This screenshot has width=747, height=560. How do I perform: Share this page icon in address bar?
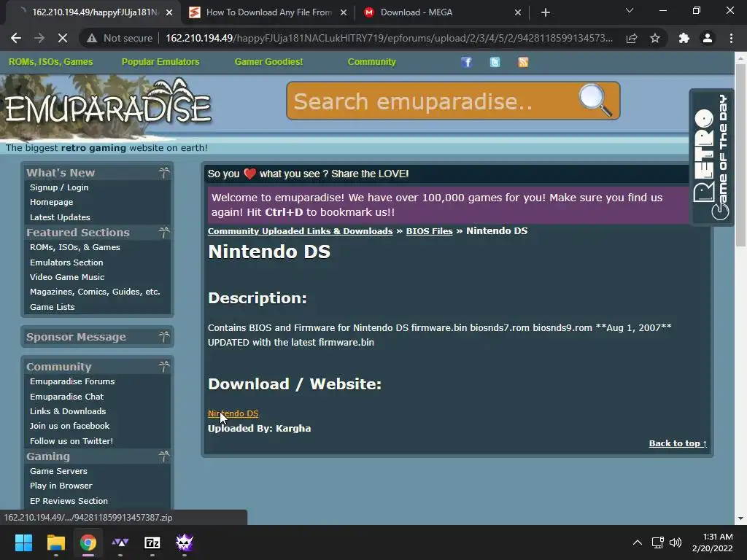tap(632, 38)
